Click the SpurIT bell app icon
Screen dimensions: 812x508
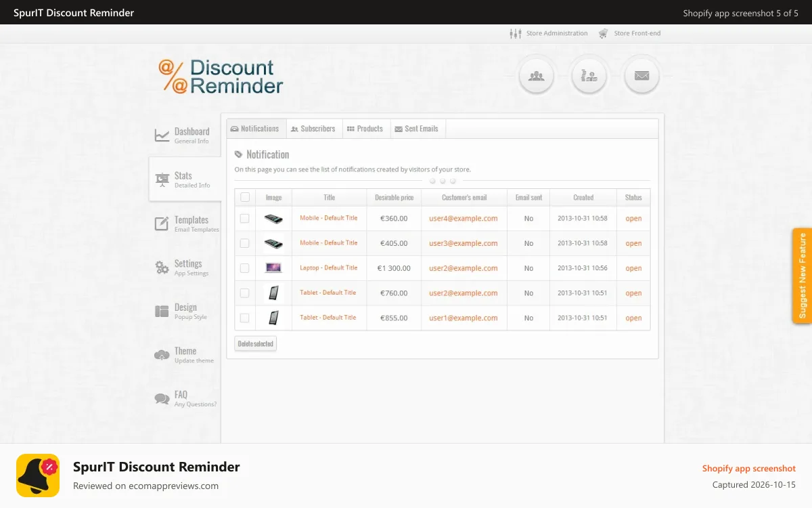coord(38,475)
